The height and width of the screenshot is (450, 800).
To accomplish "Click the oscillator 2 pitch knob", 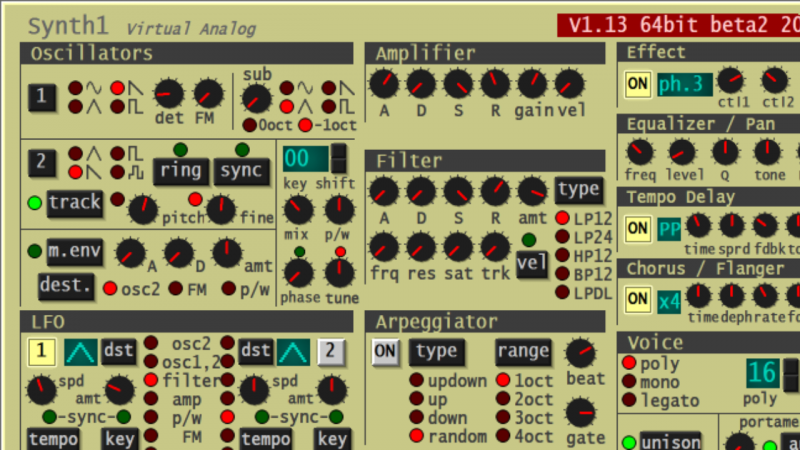I will [x=143, y=210].
